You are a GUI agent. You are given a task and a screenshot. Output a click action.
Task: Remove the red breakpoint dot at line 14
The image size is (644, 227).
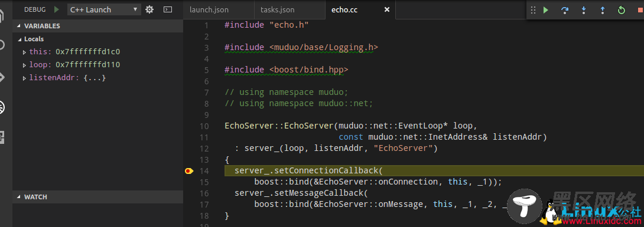(188, 171)
